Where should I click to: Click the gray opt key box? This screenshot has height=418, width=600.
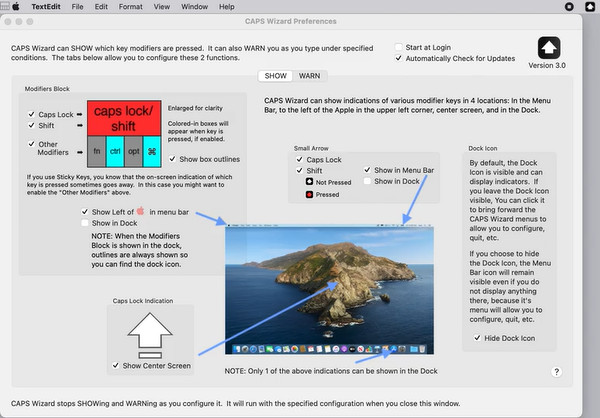coord(134,152)
